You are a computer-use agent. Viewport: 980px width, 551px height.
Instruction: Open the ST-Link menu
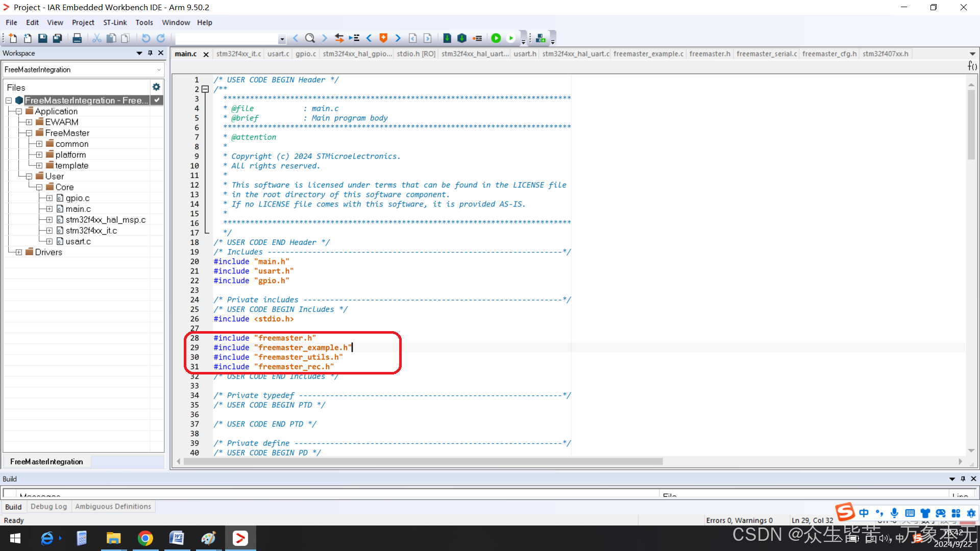tap(115, 22)
